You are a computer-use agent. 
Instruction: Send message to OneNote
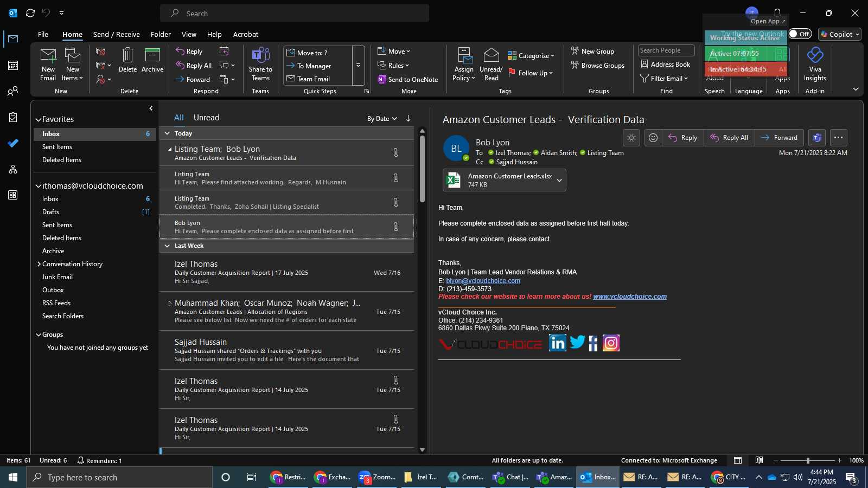pyautogui.click(x=408, y=79)
